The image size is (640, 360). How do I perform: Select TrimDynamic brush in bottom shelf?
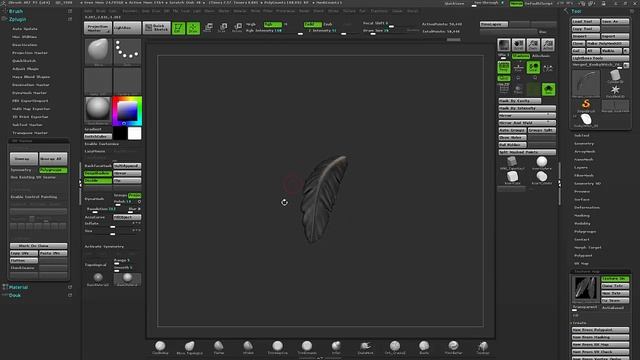(x=307, y=348)
